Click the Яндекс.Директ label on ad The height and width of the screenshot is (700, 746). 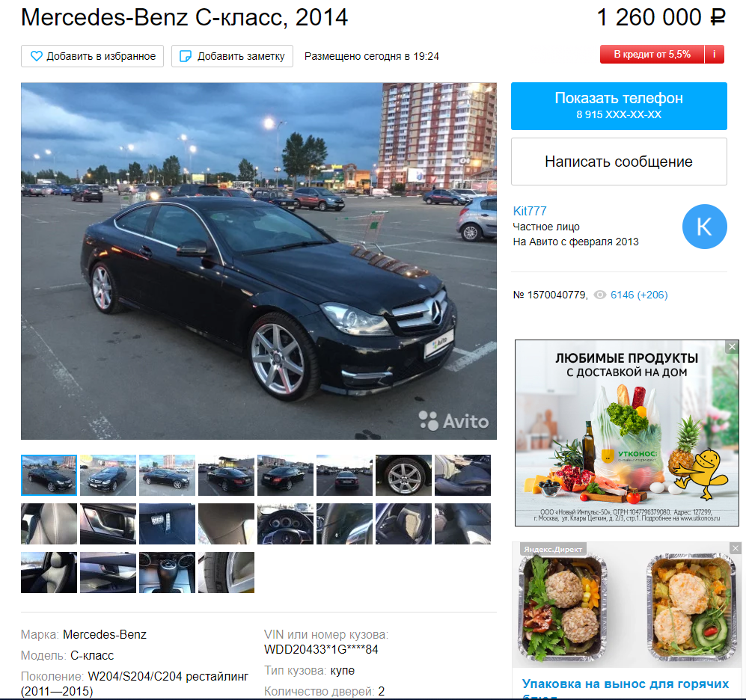click(553, 549)
